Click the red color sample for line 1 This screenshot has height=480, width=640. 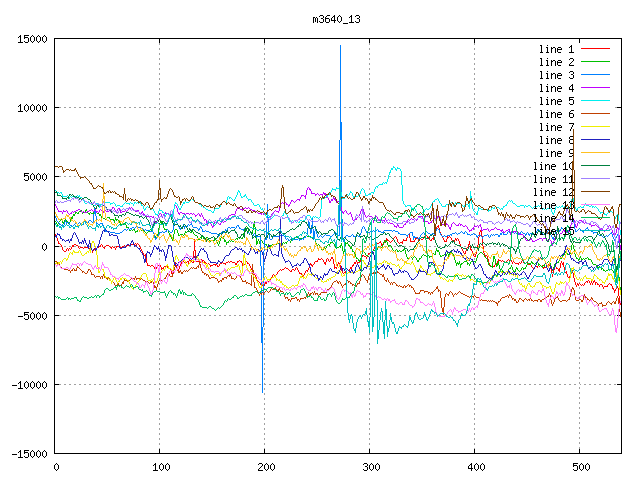595,49
